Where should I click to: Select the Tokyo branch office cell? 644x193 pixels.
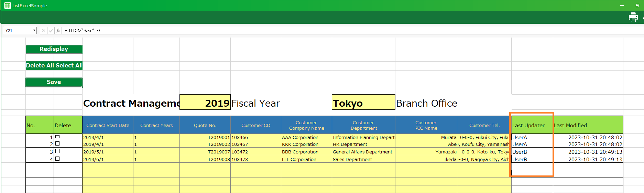click(x=363, y=103)
